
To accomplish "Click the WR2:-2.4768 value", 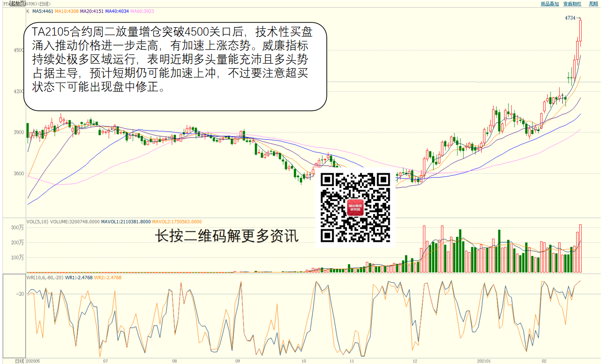I will pos(108,278).
